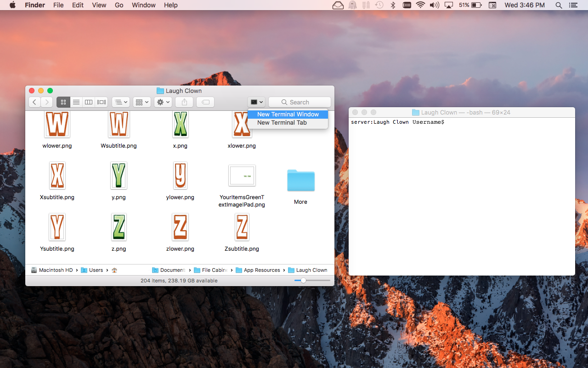Click the Macintosh HD path bar item

click(x=52, y=270)
